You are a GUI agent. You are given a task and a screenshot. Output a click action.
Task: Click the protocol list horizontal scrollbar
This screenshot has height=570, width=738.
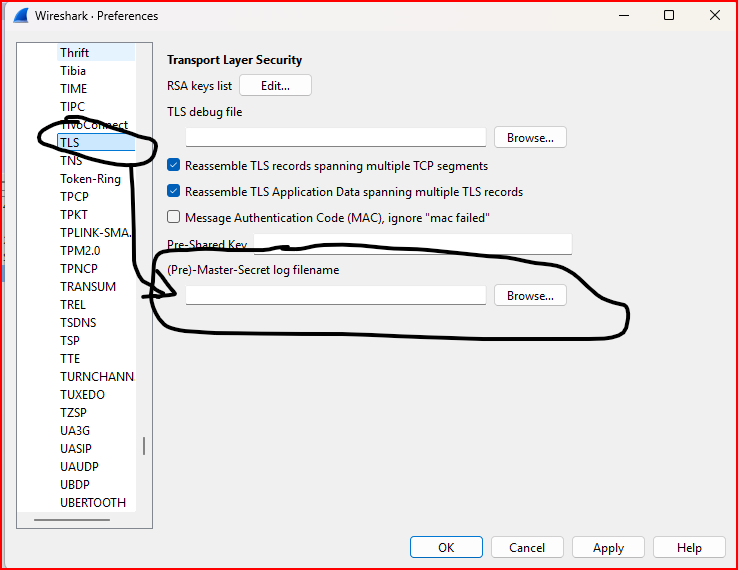pos(72,520)
